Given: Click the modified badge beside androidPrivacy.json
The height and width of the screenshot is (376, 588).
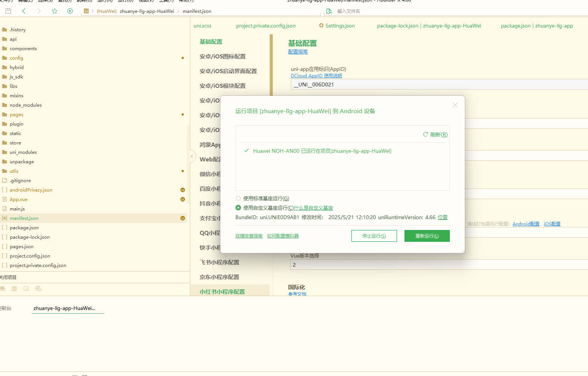Looking at the screenshot, I should (x=183, y=190).
